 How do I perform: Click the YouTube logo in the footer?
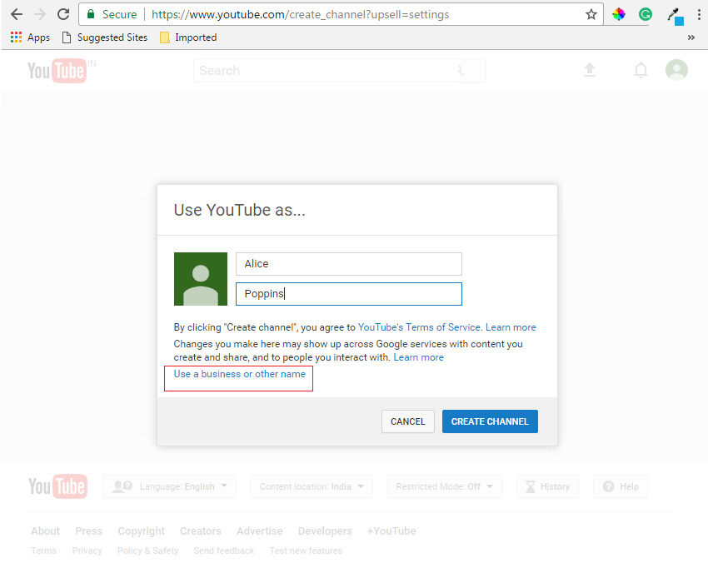click(x=57, y=486)
